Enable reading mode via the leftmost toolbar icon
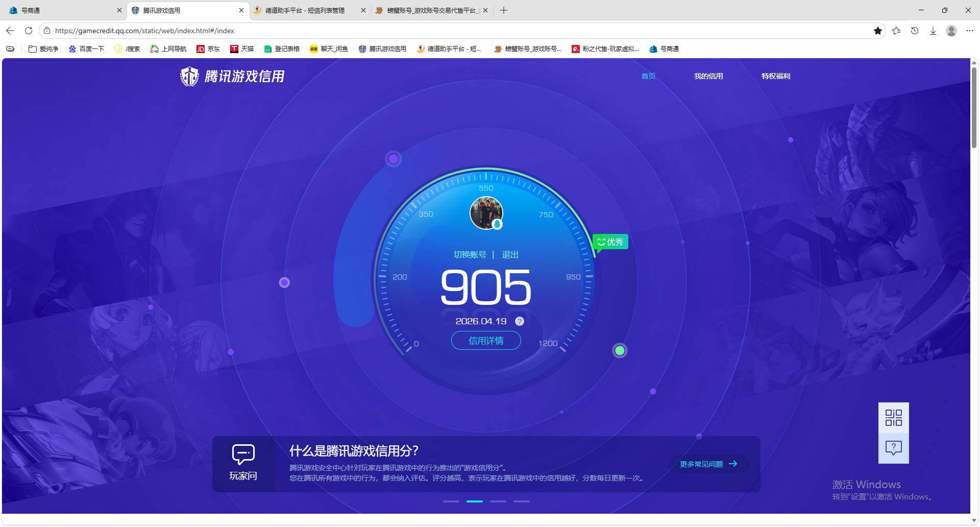 pos(10,49)
